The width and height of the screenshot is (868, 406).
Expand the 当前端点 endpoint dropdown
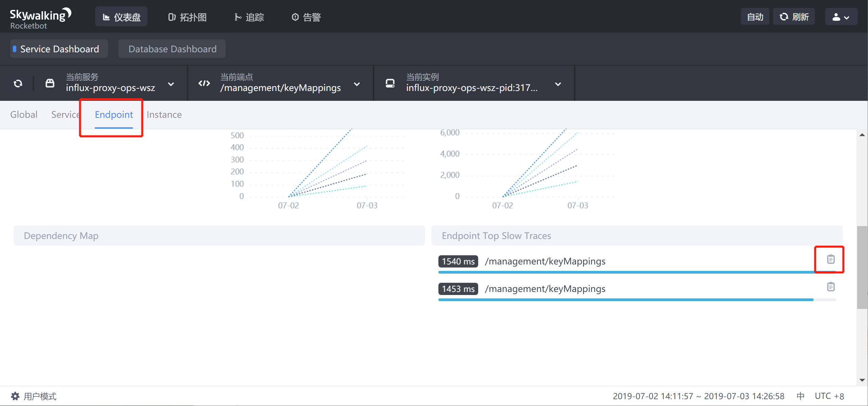pyautogui.click(x=357, y=84)
